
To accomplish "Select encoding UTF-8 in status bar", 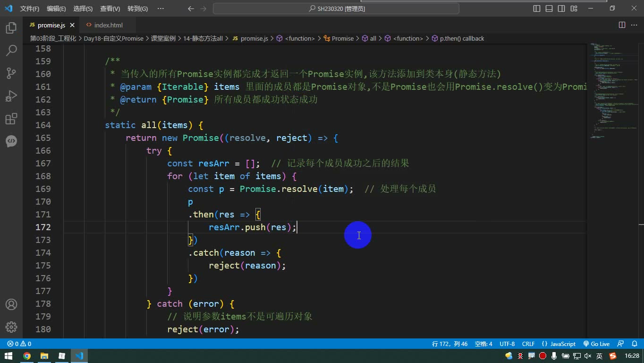I will point(507,344).
